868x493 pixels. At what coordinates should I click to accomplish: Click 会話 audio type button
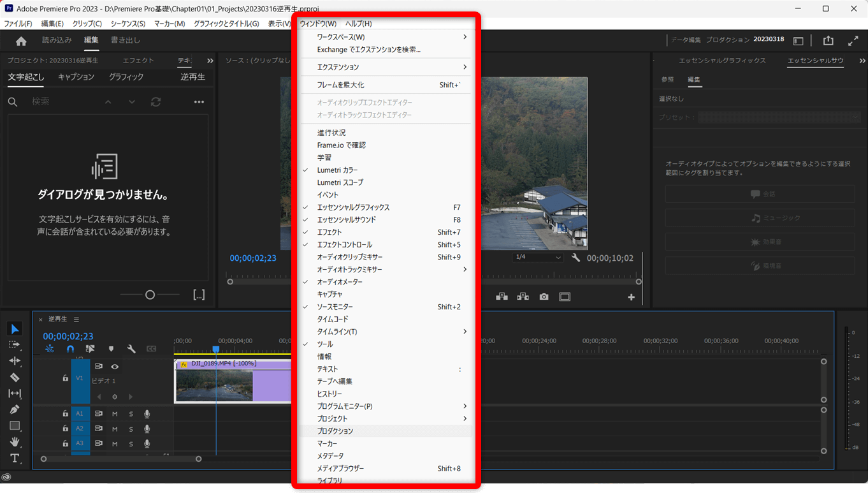[760, 194]
